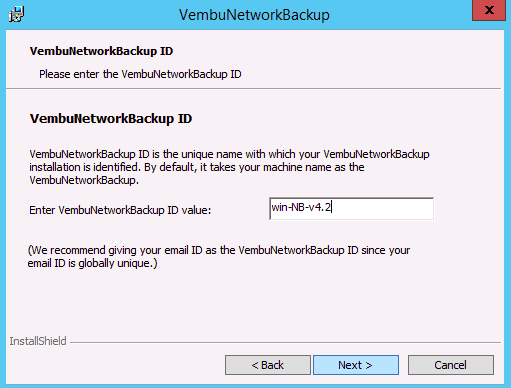Click the Enter VembuNetworkBackup ID value label
511x388 pixels.
pos(120,210)
